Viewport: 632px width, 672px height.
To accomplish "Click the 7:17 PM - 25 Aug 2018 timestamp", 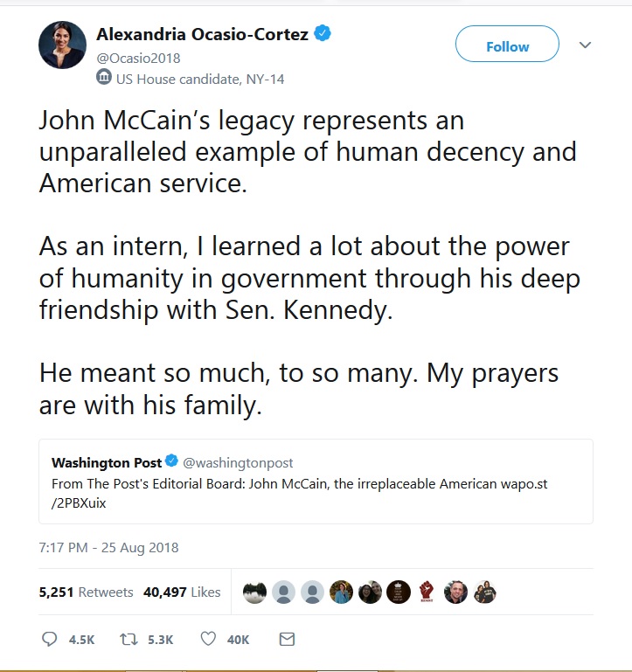I will click(109, 548).
